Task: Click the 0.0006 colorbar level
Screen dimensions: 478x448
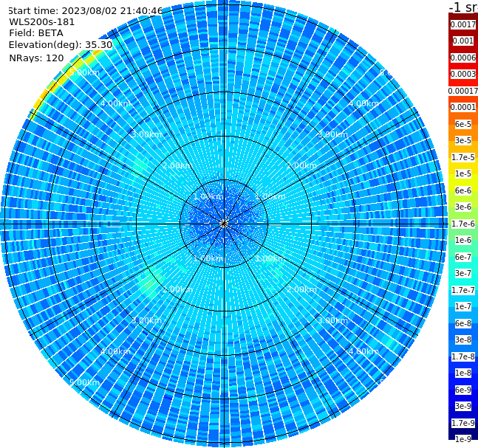Action: tap(463, 58)
